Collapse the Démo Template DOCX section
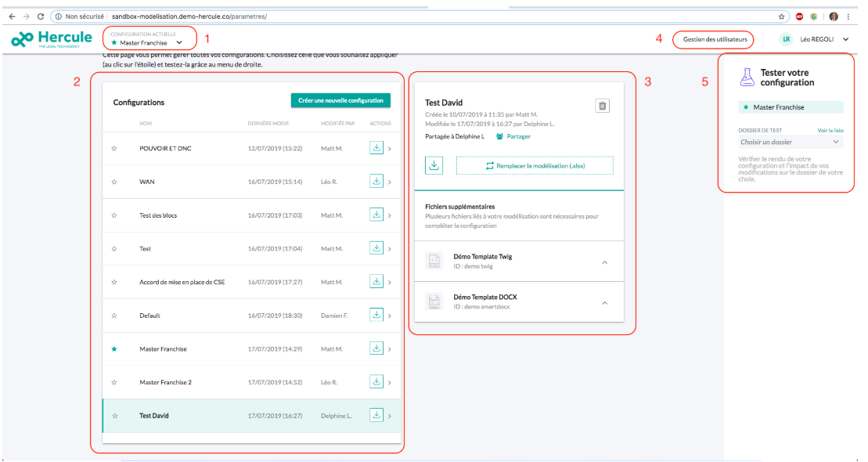 [x=604, y=303]
